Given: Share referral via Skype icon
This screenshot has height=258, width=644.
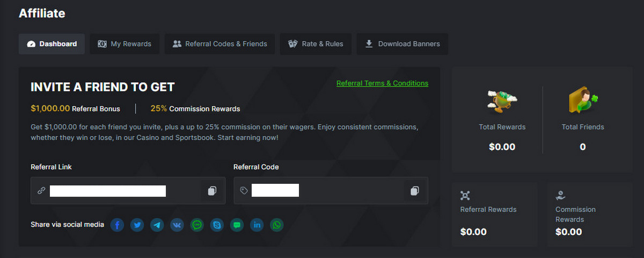Looking at the screenshot, I should 217,225.
